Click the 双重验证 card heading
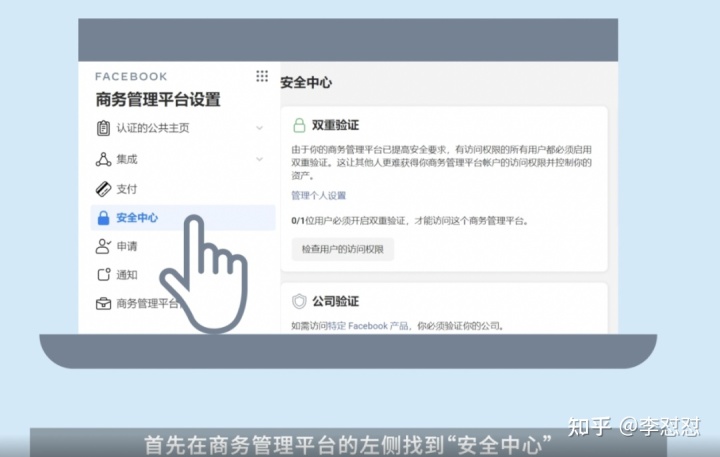 (x=335, y=125)
